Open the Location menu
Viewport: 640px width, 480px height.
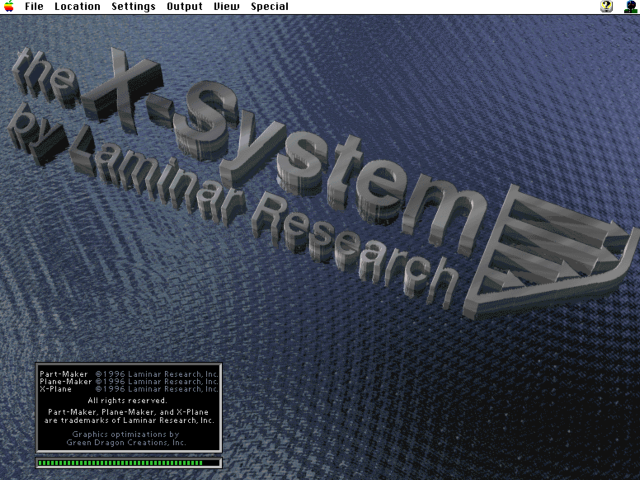[77, 7]
